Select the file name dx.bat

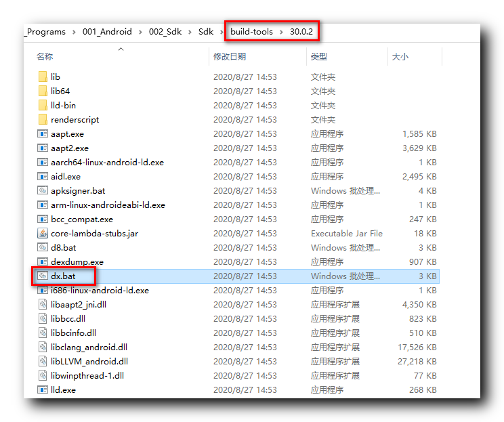63,276
